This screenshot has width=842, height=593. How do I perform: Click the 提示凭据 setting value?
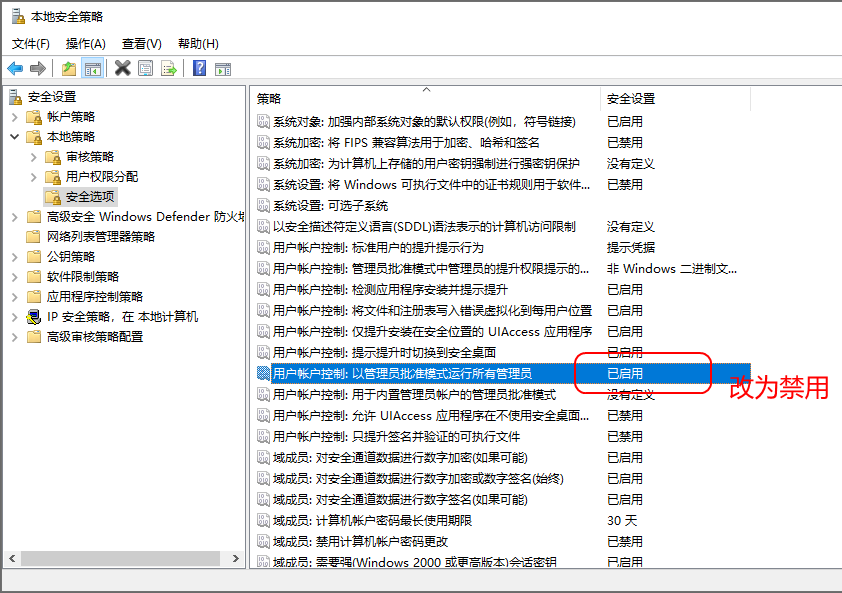[630, 248]
